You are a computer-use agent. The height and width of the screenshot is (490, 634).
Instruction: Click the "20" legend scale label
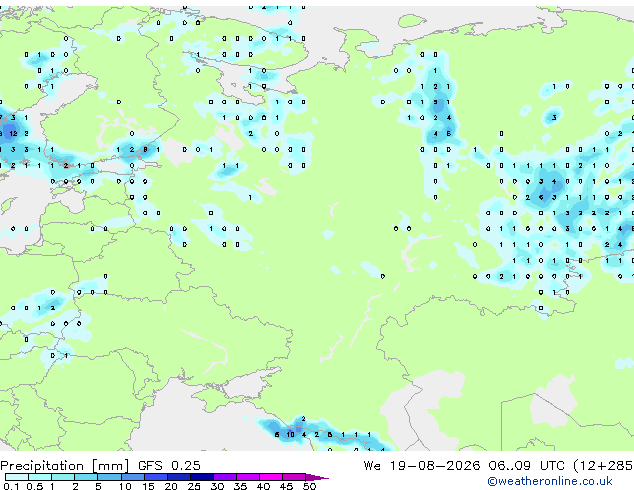coord(171,486)
